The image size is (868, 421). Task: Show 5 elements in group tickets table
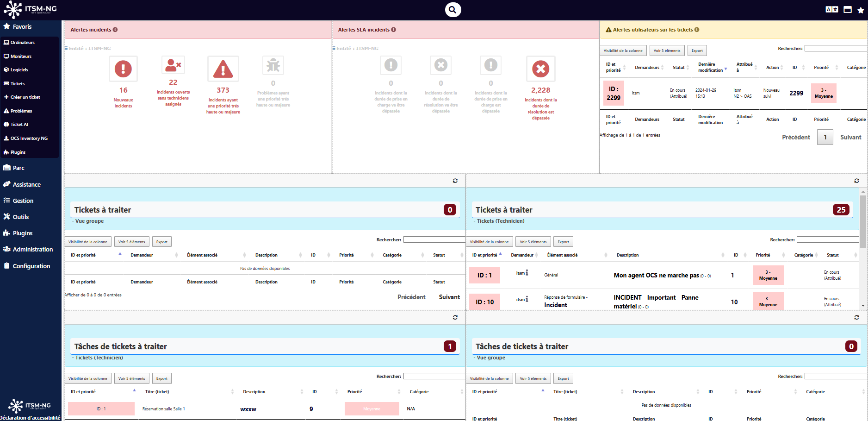[131, 242]
